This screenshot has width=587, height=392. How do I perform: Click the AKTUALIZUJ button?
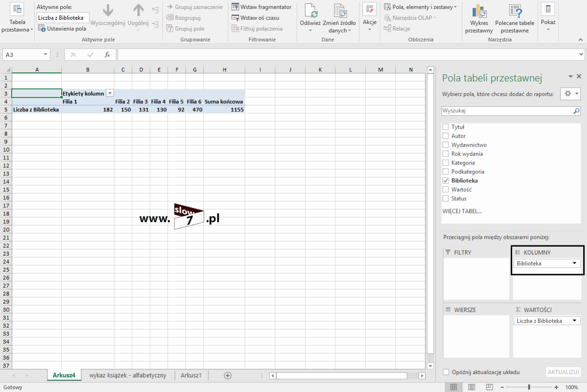(563, 372)
